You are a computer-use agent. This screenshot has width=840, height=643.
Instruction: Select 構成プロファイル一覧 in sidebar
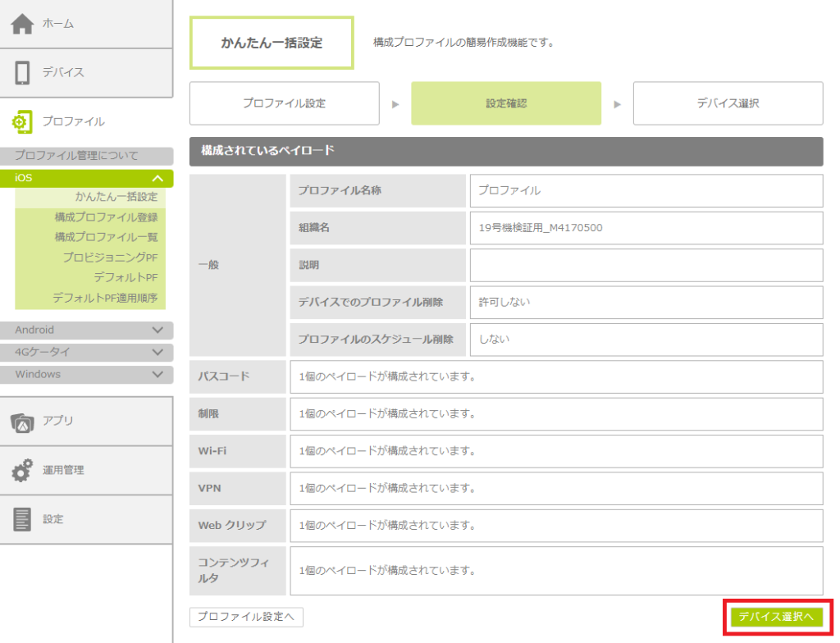tap(106, 237)
